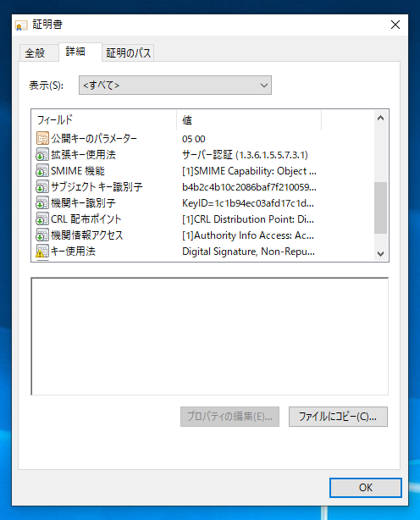Click the フィールド column header

(x=104, y=120)
